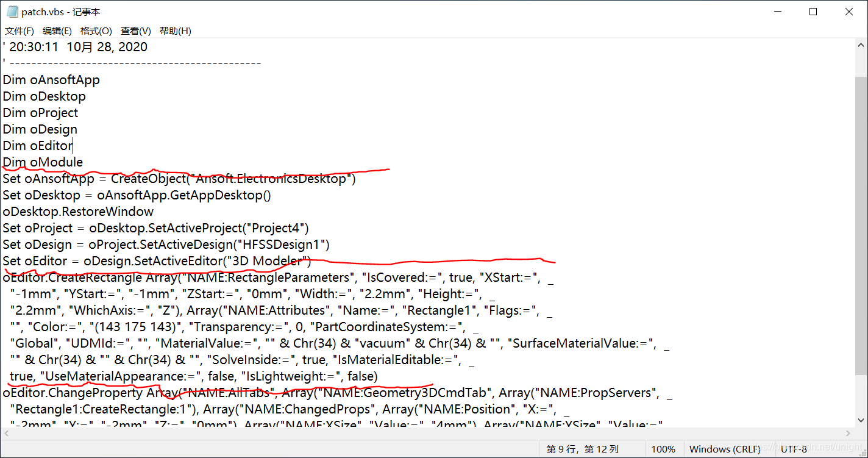Open the 文件(F) menu

20,31
